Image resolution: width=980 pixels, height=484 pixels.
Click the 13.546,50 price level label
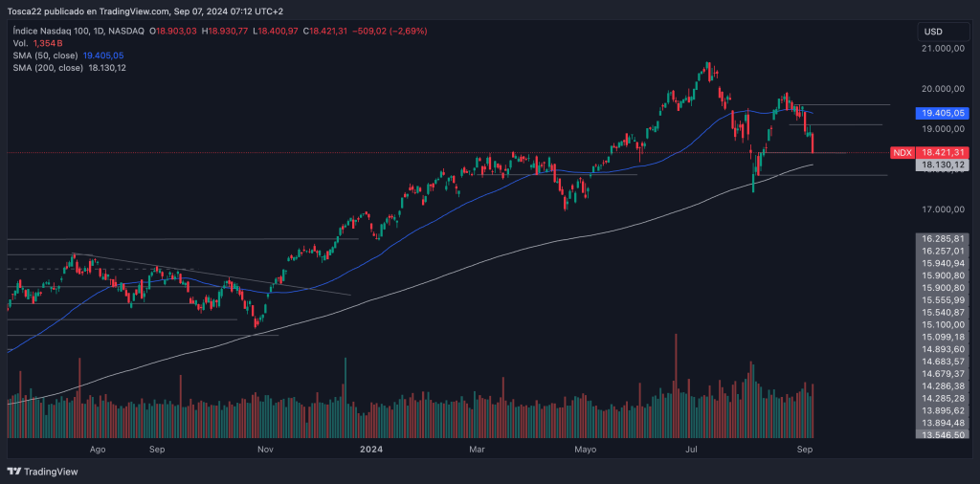click(942, 434)
